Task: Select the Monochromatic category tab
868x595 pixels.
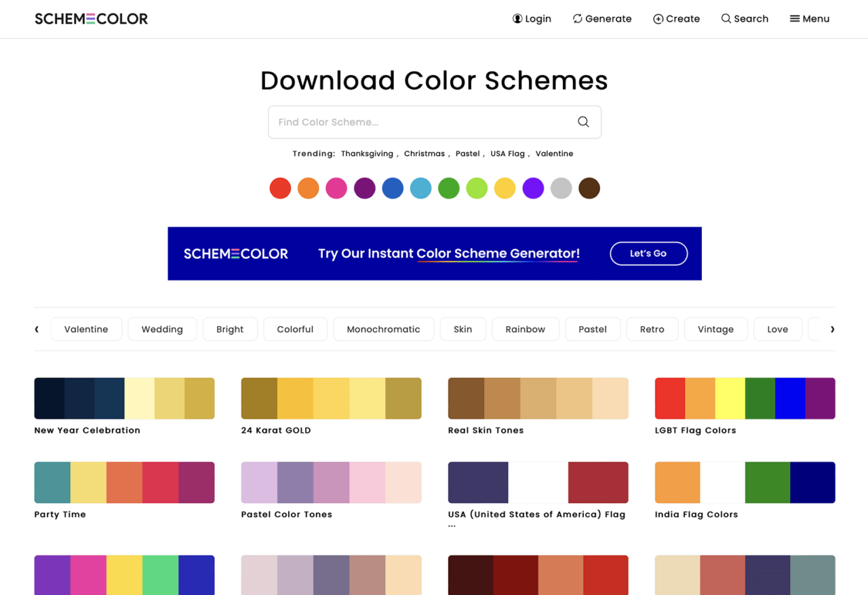Action: pyautogui.click(x=384, y=329)
